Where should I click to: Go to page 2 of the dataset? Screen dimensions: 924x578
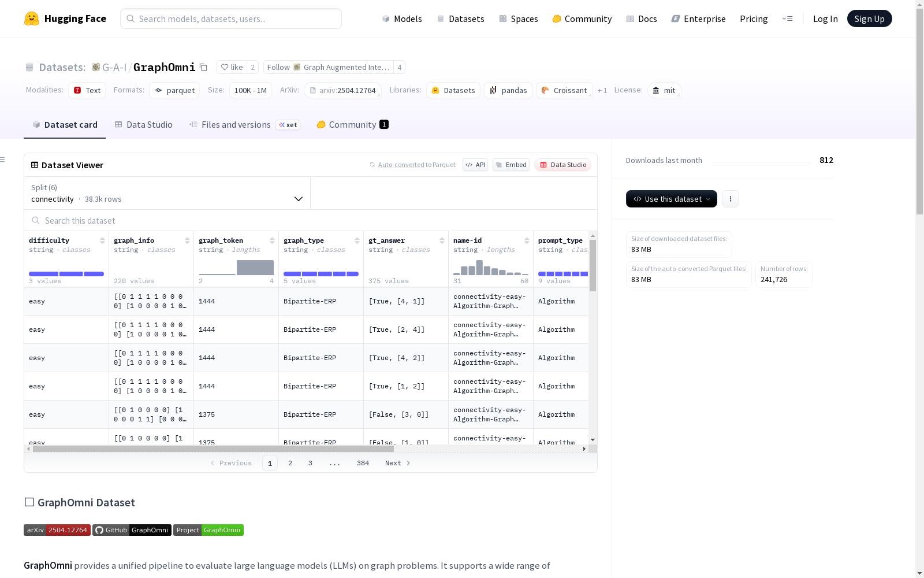pyautogui.click(x=290, y=463)
